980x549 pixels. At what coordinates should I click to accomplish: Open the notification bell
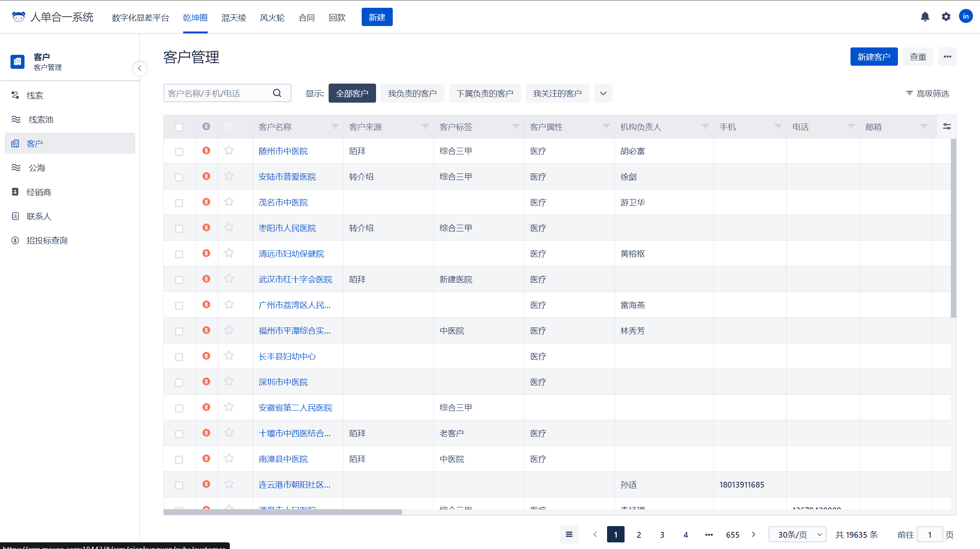coord(925,17)
